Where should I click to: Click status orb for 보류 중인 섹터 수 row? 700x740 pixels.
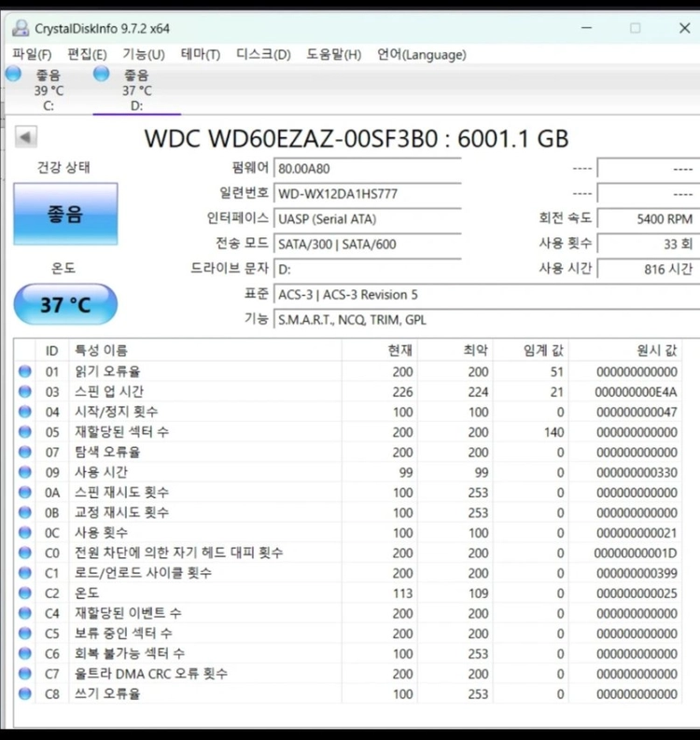(25, 633)
